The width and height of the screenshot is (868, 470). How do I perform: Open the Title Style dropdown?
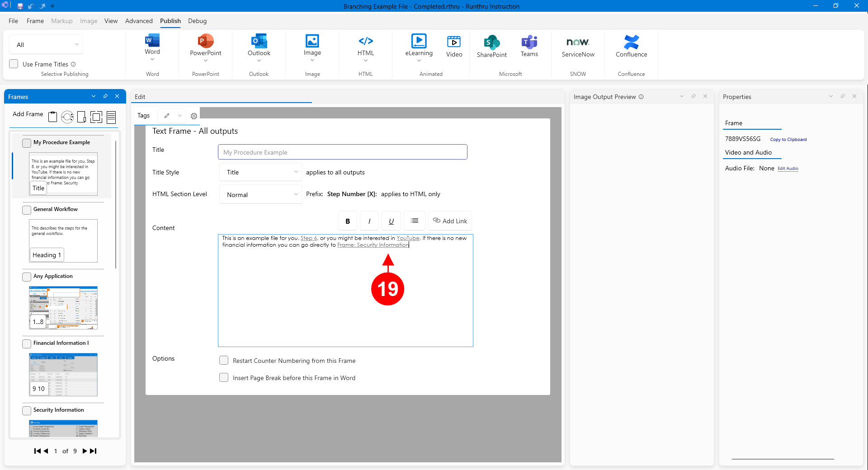261,172
